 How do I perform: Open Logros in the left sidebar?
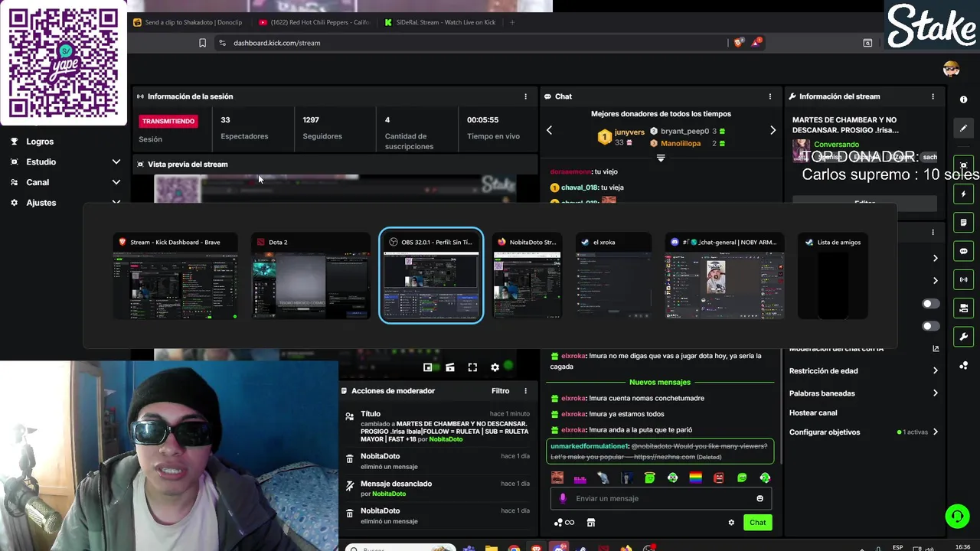tap(40, 142)
